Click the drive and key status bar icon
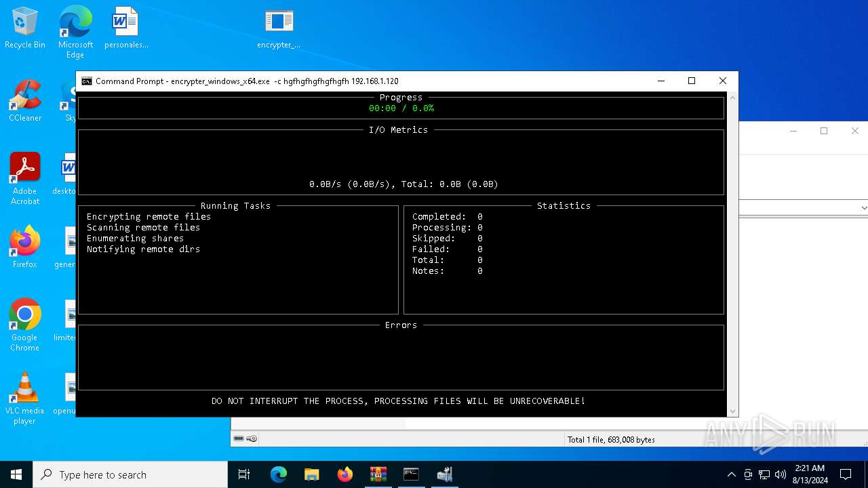This screenshot has width=868, height=488. tap(245, 439)
